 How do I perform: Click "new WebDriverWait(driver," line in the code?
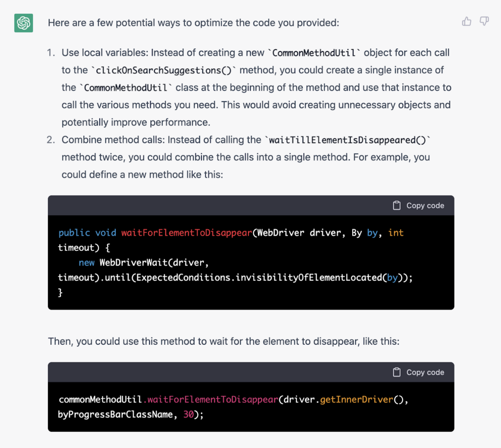(x=144, y=263)
